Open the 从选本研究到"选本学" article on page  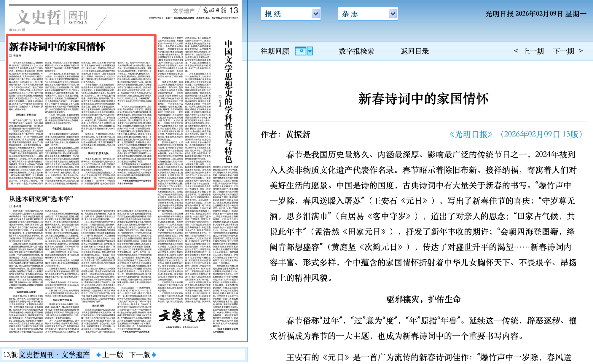(41, 199)
